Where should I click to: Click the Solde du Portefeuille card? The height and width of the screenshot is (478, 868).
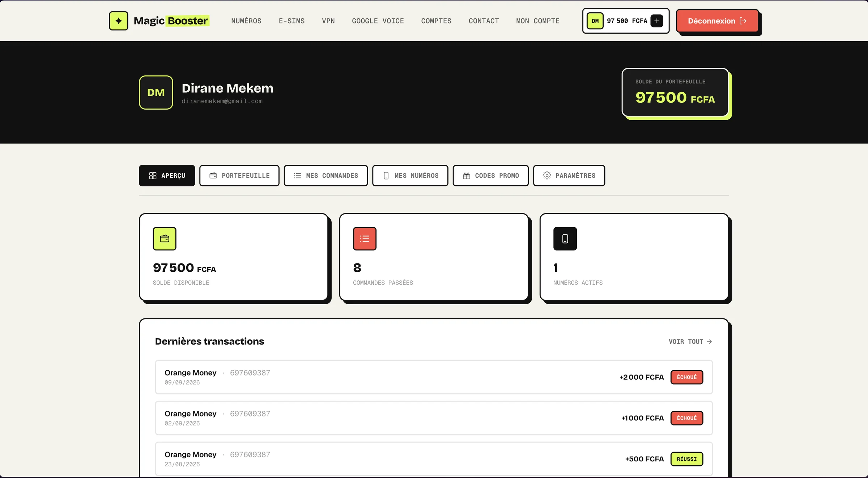pos(675,92)
